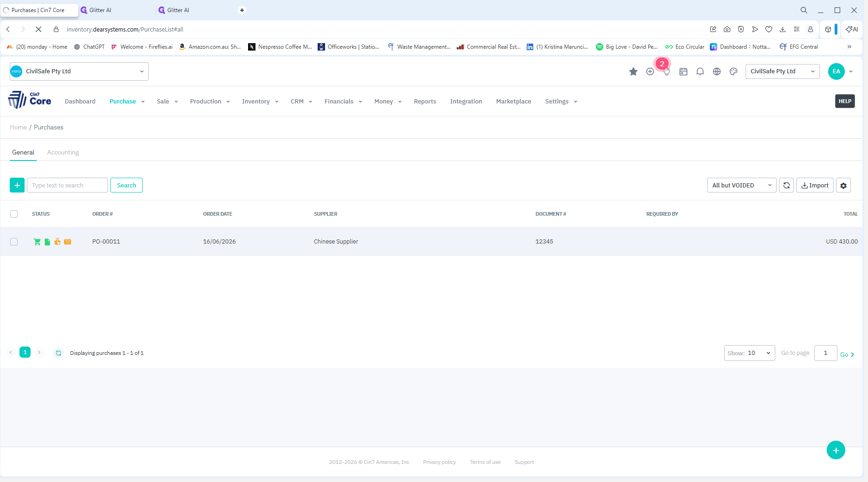
Task: Click the Cin7 Core logo
Action: pos(30,100)
